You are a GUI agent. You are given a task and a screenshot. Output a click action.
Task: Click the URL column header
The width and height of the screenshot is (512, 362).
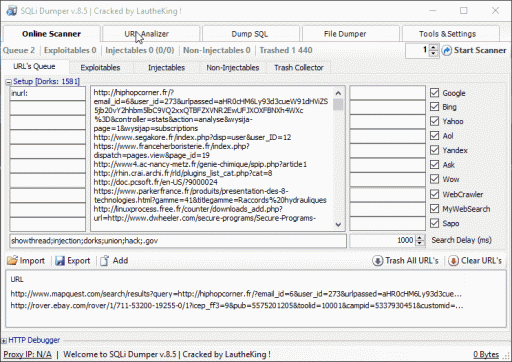(17, 279)
